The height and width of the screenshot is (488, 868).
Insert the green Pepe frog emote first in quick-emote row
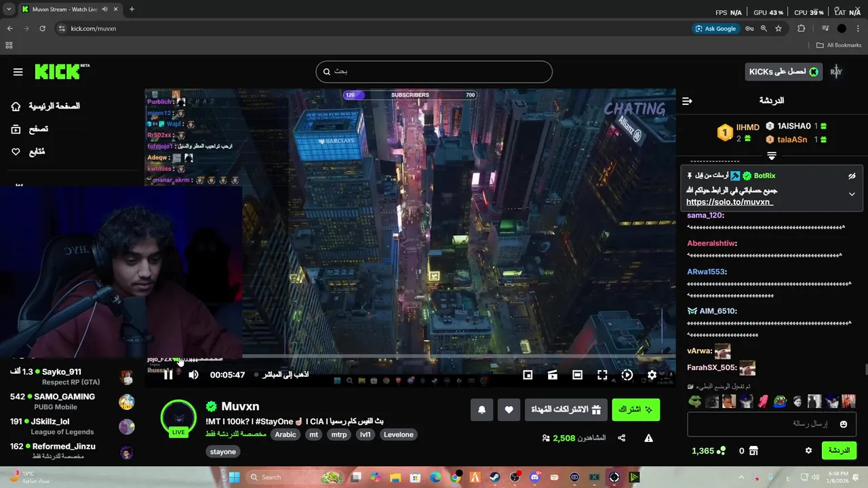pos(695,401)
